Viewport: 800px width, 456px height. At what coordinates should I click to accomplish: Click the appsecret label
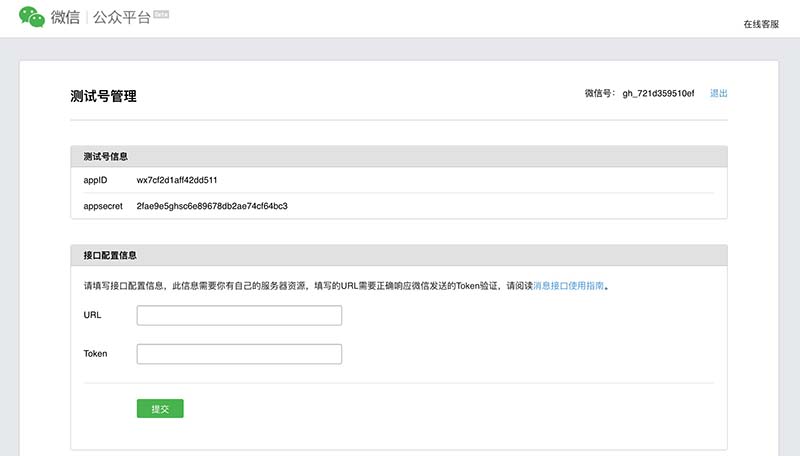[x=103, y=206]
